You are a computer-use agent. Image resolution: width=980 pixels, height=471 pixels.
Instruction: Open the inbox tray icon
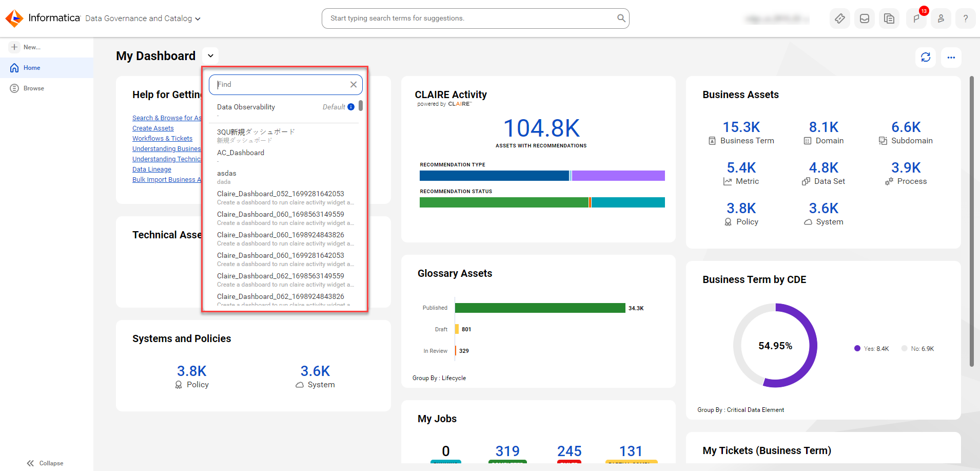(x=865, y=18)
